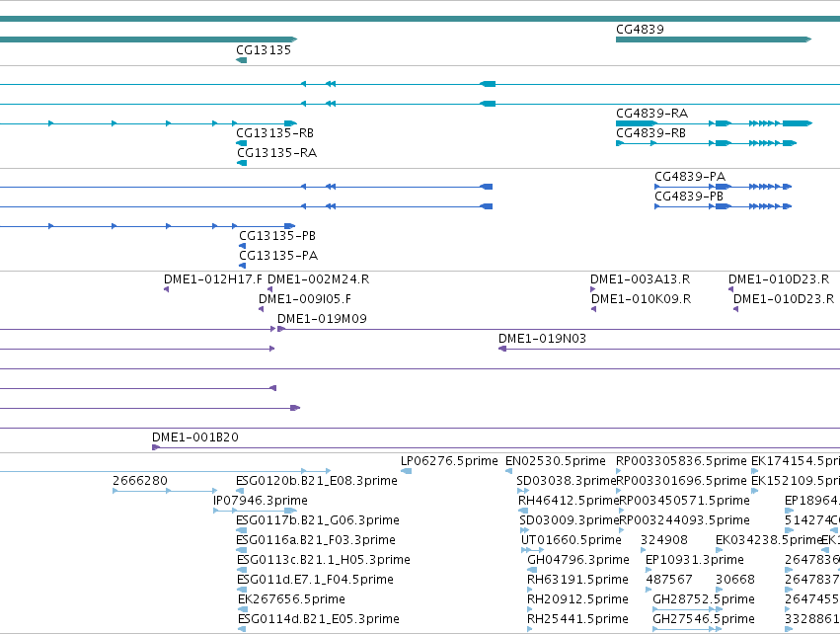Click the CG4839 gene bar

point(714,40)
